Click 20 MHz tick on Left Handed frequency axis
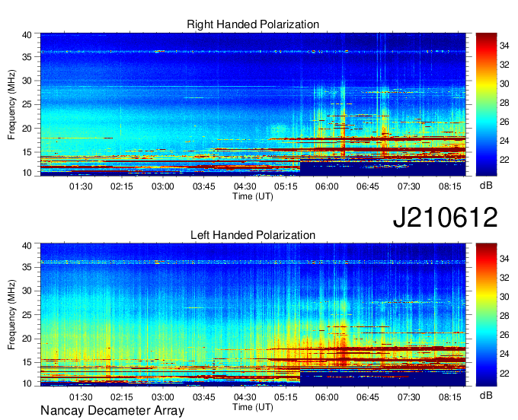This screenshot has width=518, height=420. [27, 339]
